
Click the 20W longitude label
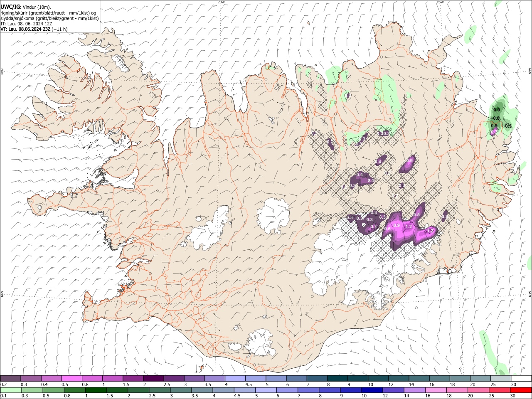tap(221, 2)
